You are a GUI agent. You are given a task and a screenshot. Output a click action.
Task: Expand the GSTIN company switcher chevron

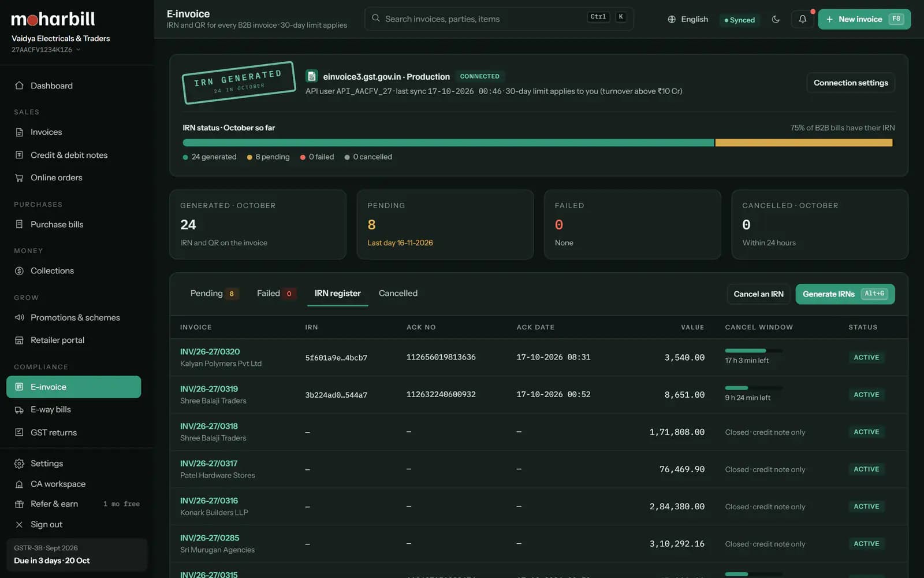coord(78,50)
